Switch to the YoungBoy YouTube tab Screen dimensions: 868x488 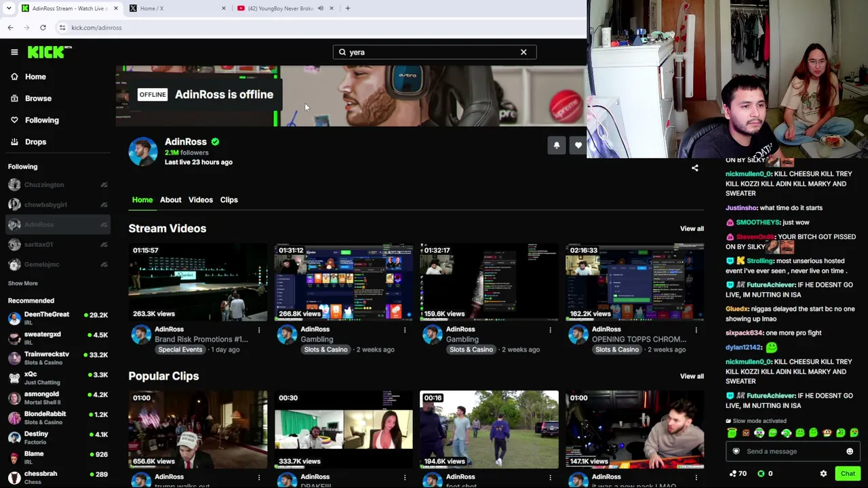coord(285,8)
